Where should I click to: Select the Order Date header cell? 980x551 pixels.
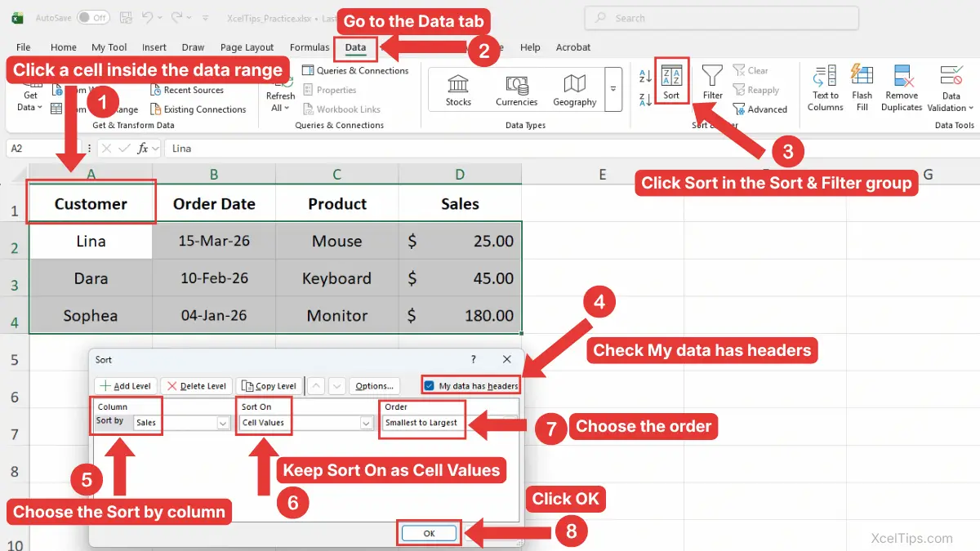coord(214,203)
